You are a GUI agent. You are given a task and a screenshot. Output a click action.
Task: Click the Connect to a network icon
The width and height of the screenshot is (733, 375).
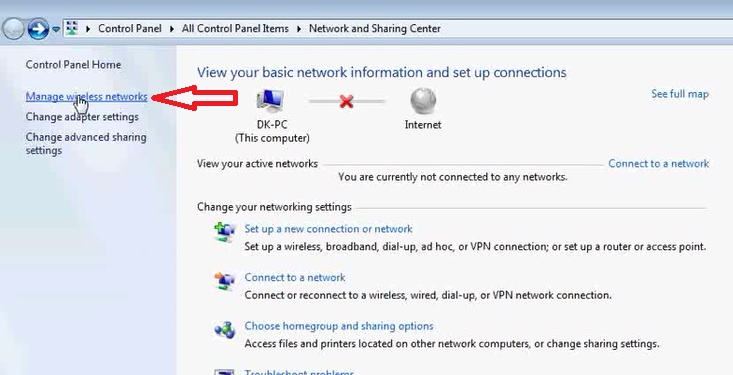pos(225,281)
